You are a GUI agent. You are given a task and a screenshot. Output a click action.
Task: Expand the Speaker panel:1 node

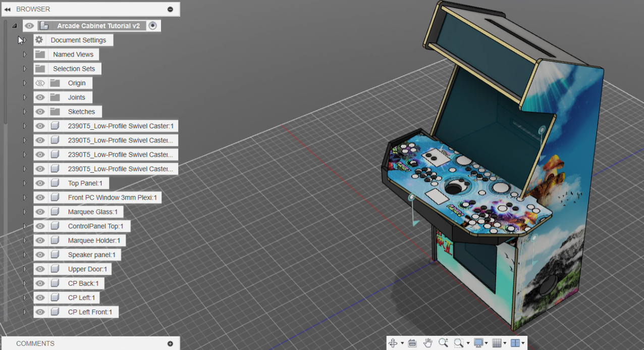[25, 255]
